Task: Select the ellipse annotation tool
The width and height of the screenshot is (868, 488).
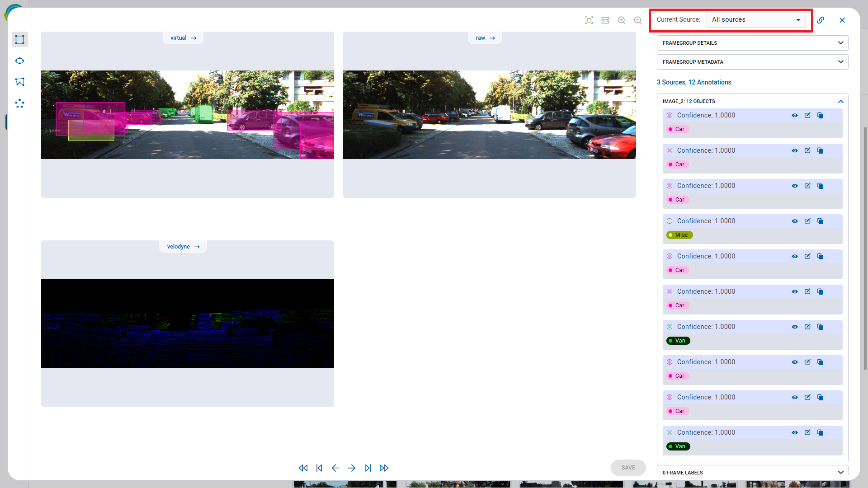Action: (x=20, y=61)
